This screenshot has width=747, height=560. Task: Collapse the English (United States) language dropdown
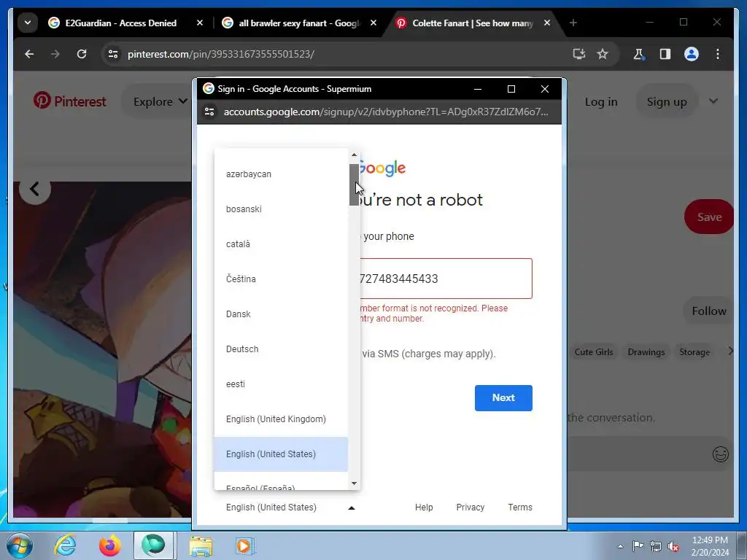pos(290,507)
